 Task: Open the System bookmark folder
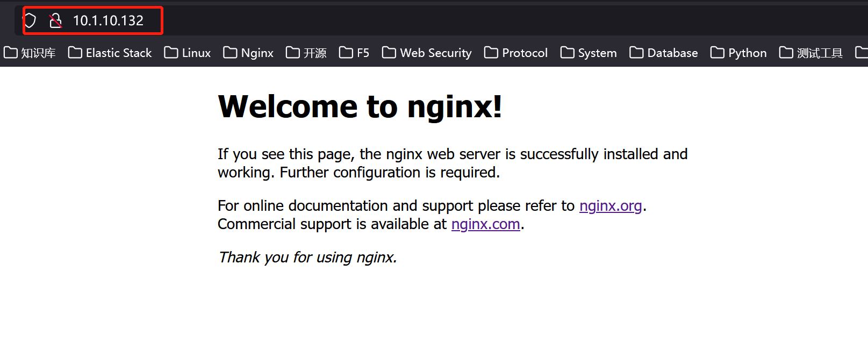click(589, 53)
